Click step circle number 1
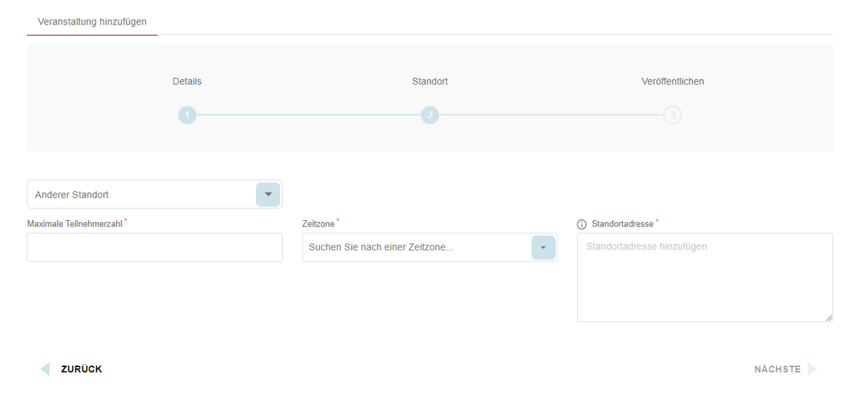The width and height of the screenshot is (868, 404). pos(187,115)
